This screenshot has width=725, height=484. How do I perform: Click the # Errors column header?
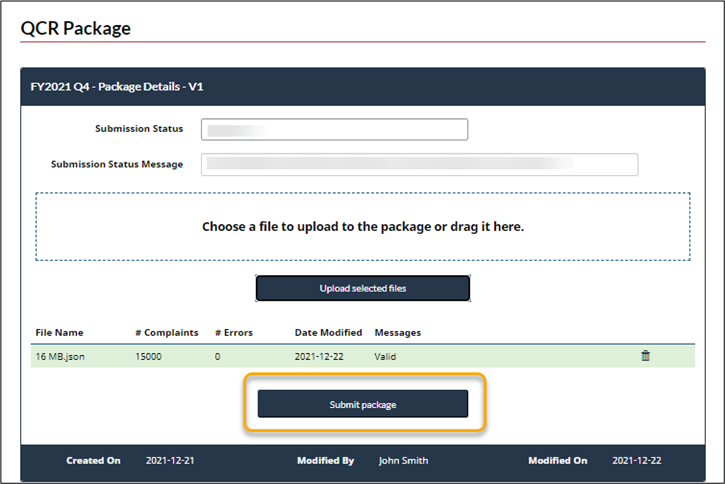234,332
